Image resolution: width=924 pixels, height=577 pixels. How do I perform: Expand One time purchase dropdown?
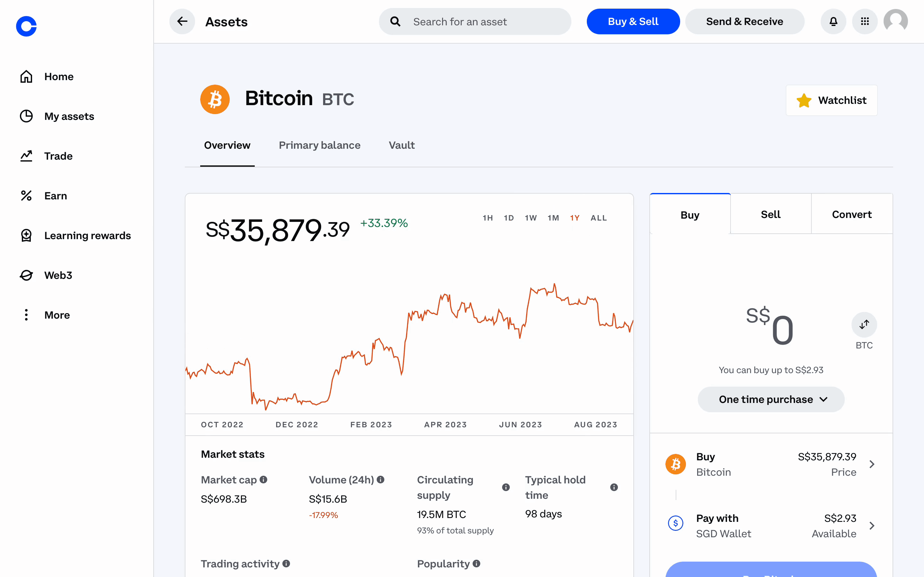[x=771, y=399]
